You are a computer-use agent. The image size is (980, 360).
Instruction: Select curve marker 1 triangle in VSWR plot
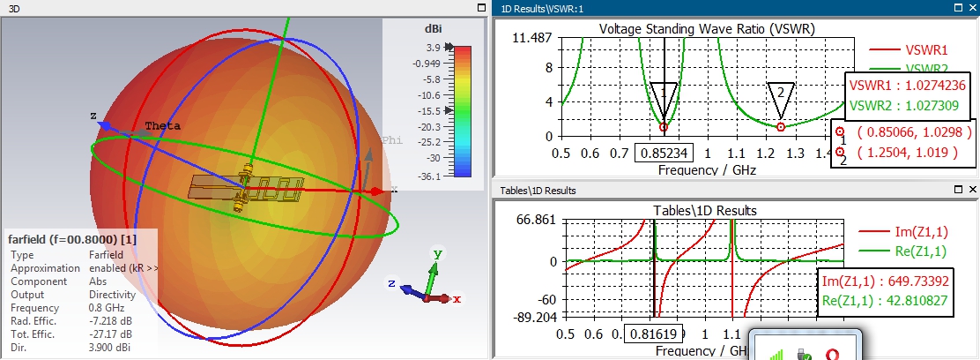664,99
